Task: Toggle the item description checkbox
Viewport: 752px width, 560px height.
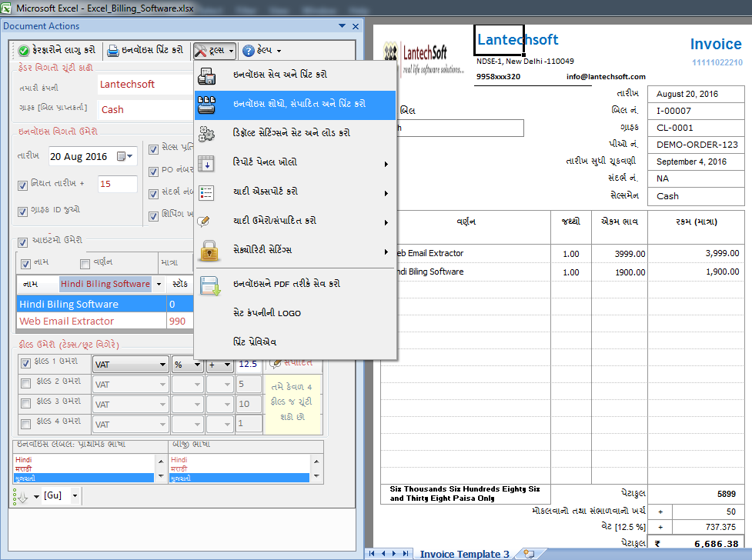Action: 85,264
